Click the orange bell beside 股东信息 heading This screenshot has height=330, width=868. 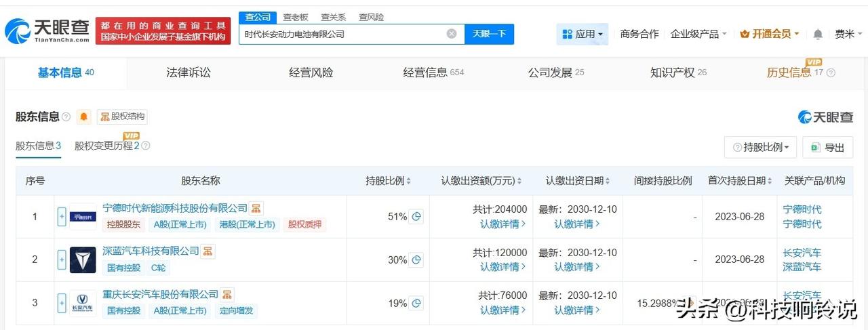point(84,117)
